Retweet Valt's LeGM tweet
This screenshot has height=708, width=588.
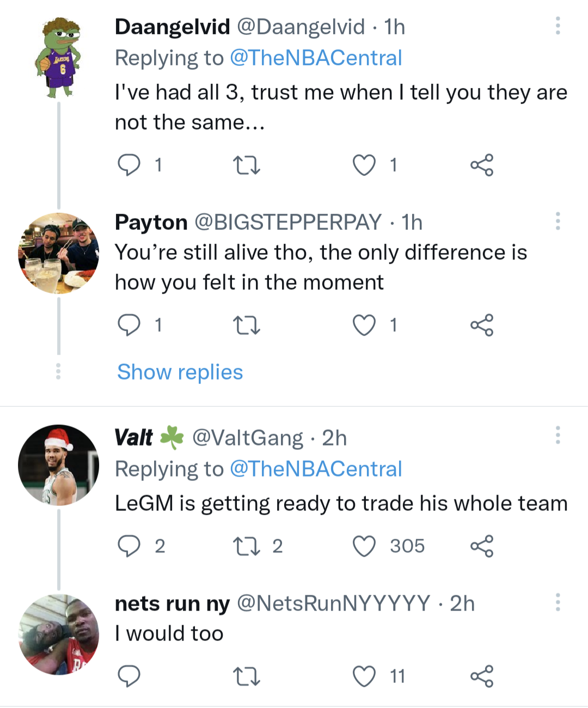[246, 546]
